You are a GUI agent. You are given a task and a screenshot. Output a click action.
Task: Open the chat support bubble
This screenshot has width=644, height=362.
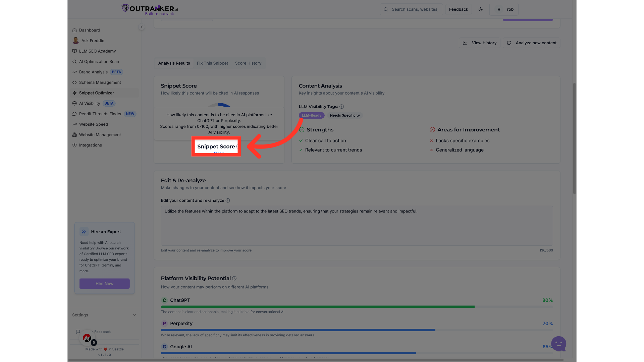tap(558, 344)
